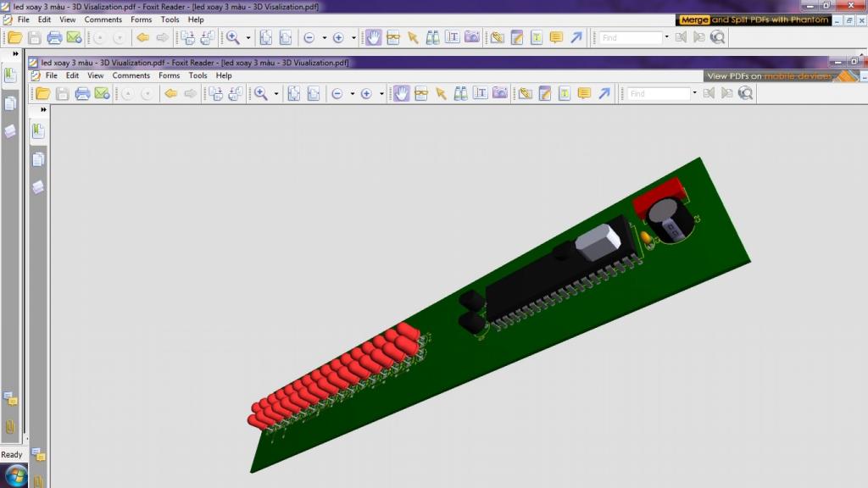Click the yellow comment note icon, inner window
This screenshot has height=488, width=868.
584,93
